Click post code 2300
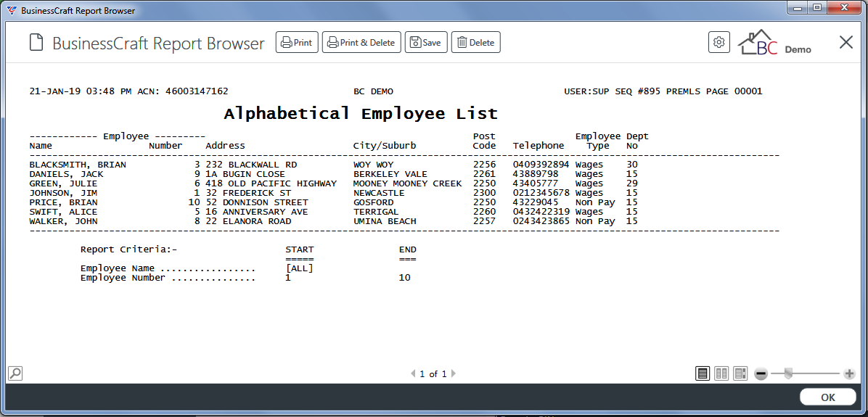The height and width of the screenshot is (417, 868). 484,193
